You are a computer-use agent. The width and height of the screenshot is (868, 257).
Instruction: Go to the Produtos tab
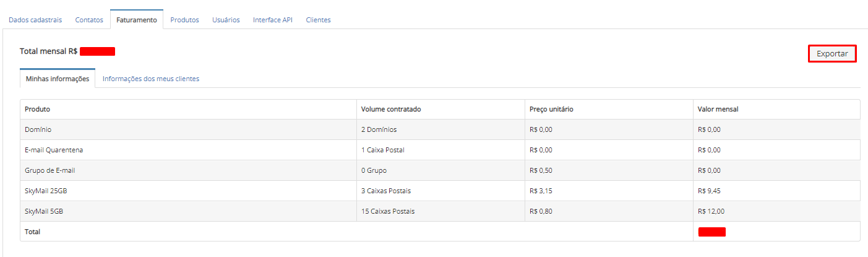pyautogui.click(x=184, y=20)
